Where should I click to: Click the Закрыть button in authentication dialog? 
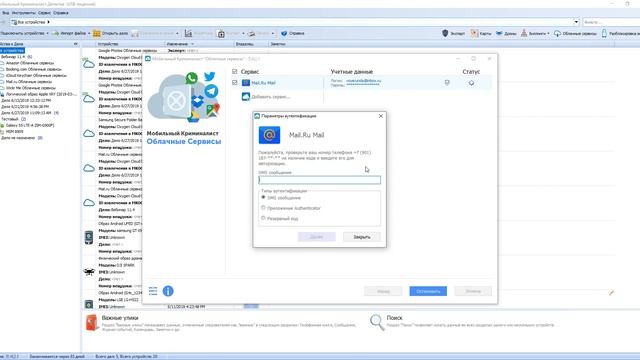[362, 237]
